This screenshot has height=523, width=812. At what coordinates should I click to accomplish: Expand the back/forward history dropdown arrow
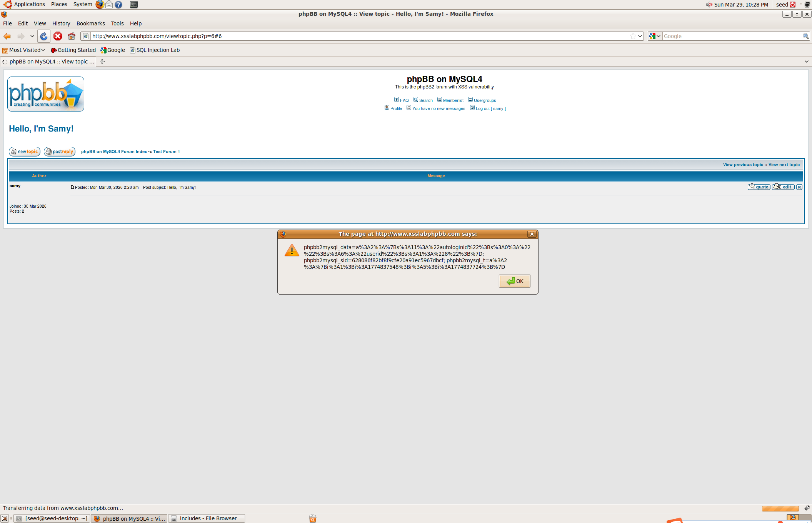(x=32, y=36)
